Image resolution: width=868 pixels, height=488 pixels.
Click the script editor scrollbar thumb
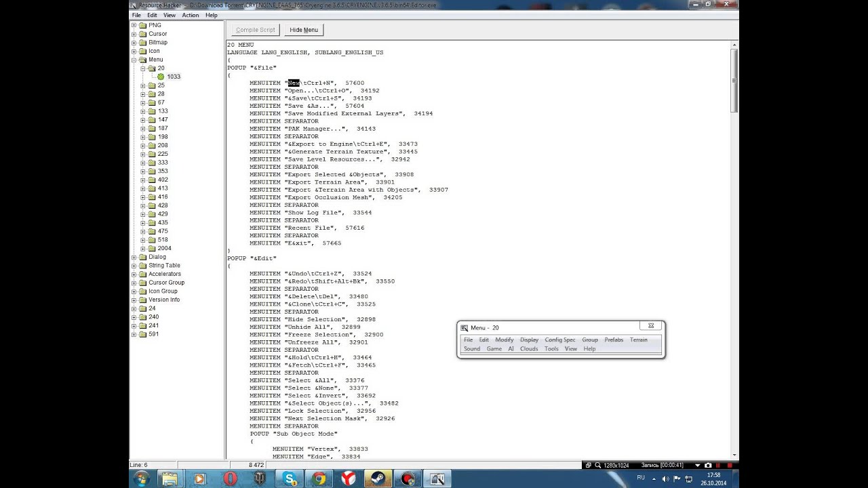[x=734, y=79]
